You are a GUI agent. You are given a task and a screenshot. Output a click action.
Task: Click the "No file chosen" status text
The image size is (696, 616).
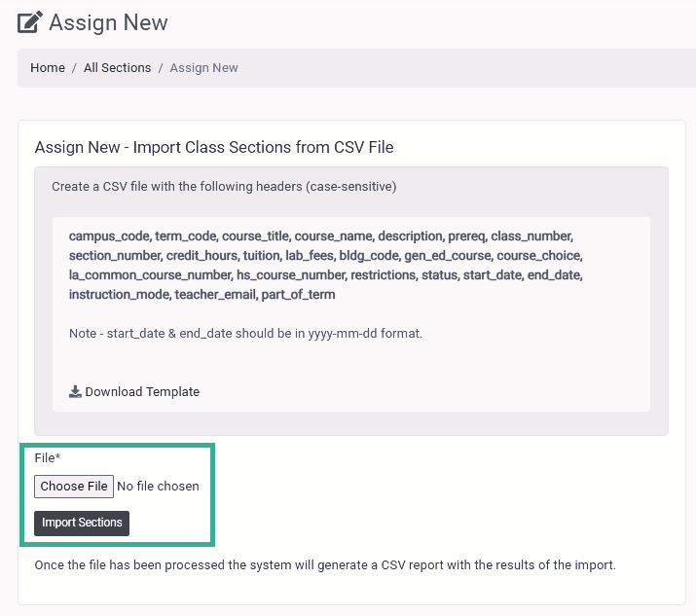click(x=158, y=487)
